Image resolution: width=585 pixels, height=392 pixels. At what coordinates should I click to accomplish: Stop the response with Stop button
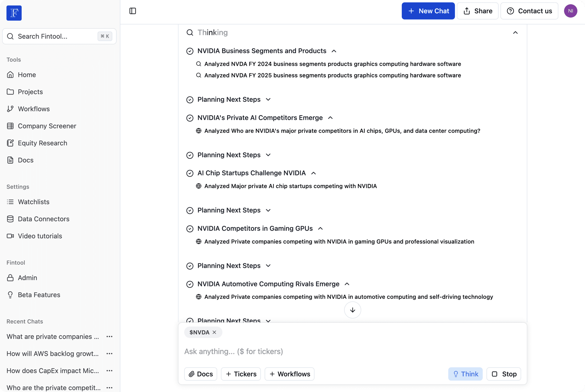(x=503, y=374)
